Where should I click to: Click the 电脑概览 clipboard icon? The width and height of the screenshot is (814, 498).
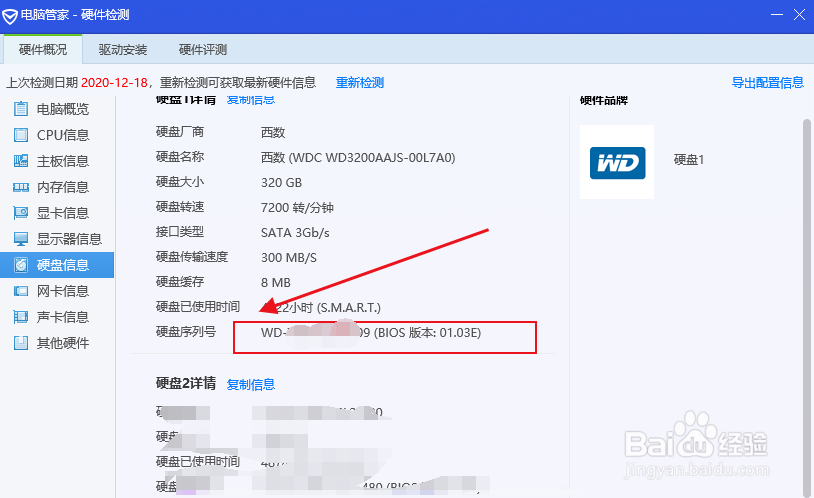(x=21, y=109)
